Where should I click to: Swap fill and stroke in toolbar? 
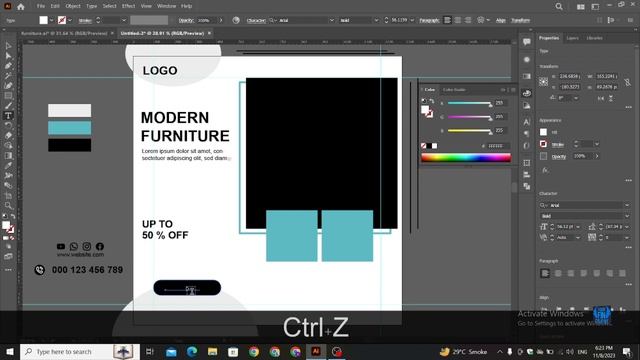tap(13, 216)
